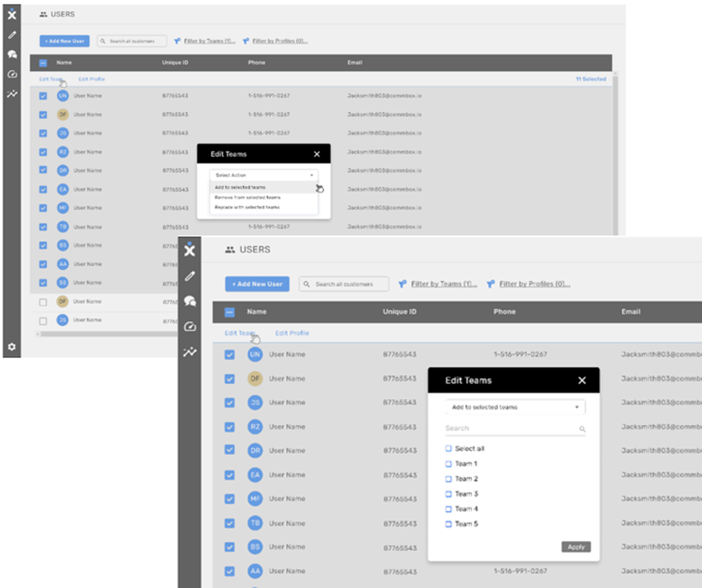This screenshot has height=588, width=702.
Task: Open the settings gear in upper window sidebar
Action: click(x=12, y=347)
